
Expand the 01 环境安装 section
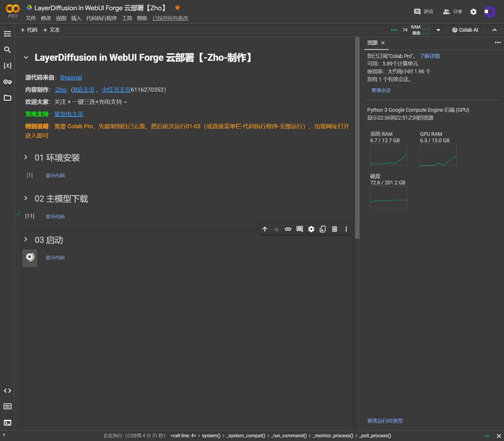click(x=26, y=157)
